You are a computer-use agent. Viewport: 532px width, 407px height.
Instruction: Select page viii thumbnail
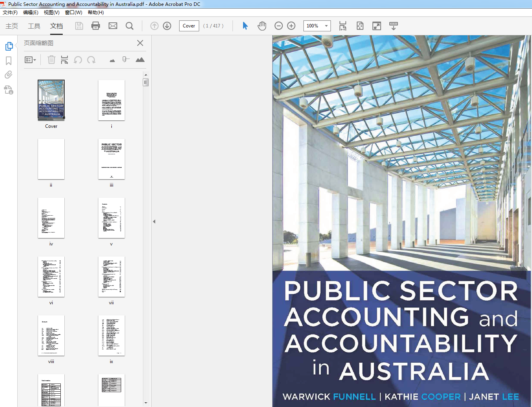coord(51,335)
